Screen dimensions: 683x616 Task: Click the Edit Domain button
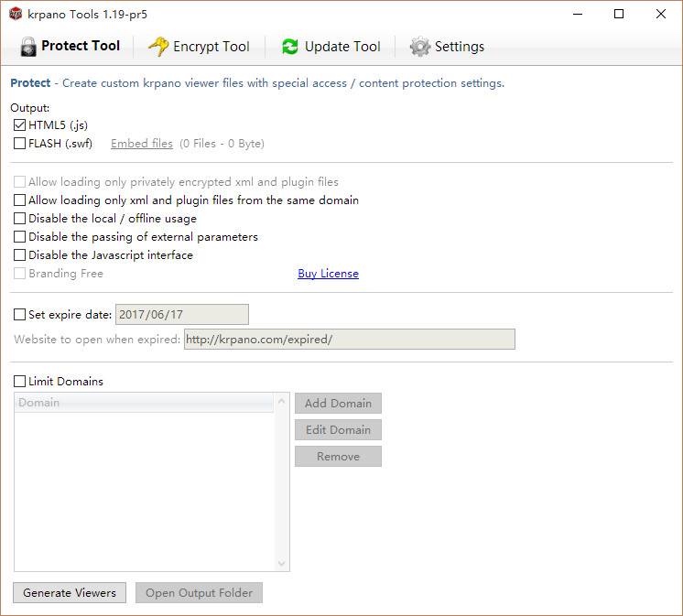338,429
